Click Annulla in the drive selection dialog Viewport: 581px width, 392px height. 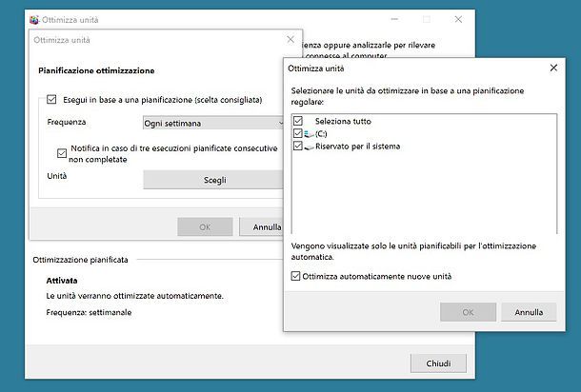(x=529, y=312)
